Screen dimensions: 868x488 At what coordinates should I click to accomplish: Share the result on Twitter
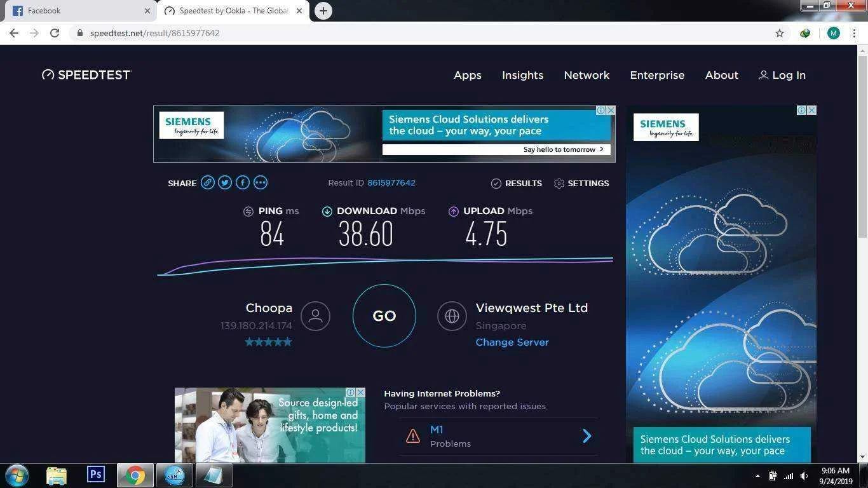(225, 182)
